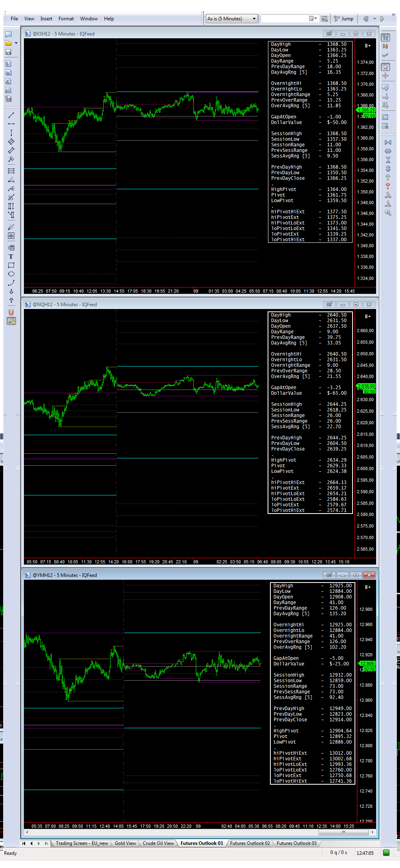400x868 pixels.
Task: Expand the open folder dropdown arrow
Action: coord(16,43)
